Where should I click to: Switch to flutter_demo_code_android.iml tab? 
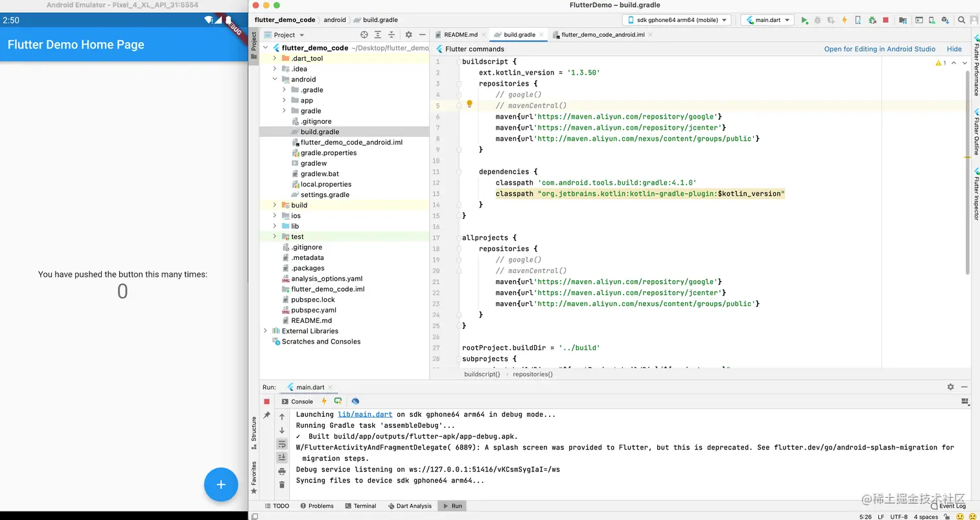tap(602, 35)
